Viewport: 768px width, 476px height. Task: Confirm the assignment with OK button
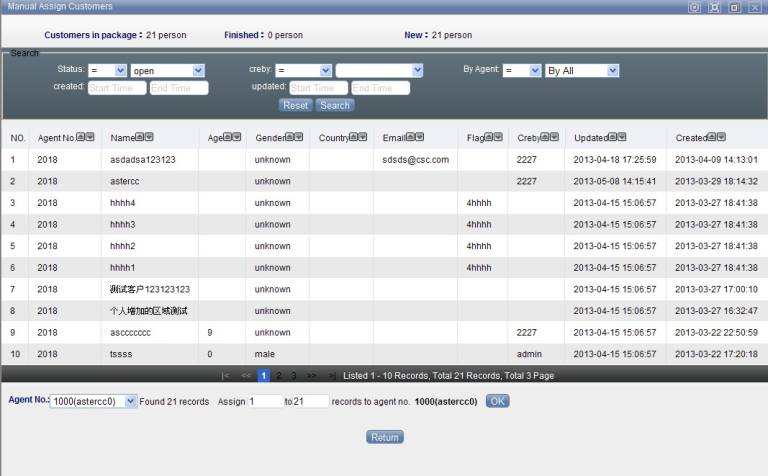497,401
